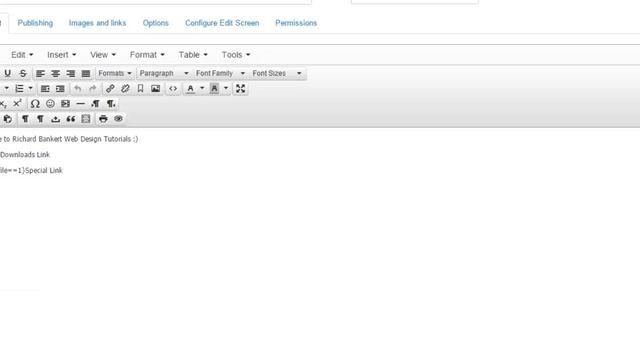The width and height of the screenshot is (640, 360).
Task: Open the Font Family dropdown
Action: click(x=220, y=73)
